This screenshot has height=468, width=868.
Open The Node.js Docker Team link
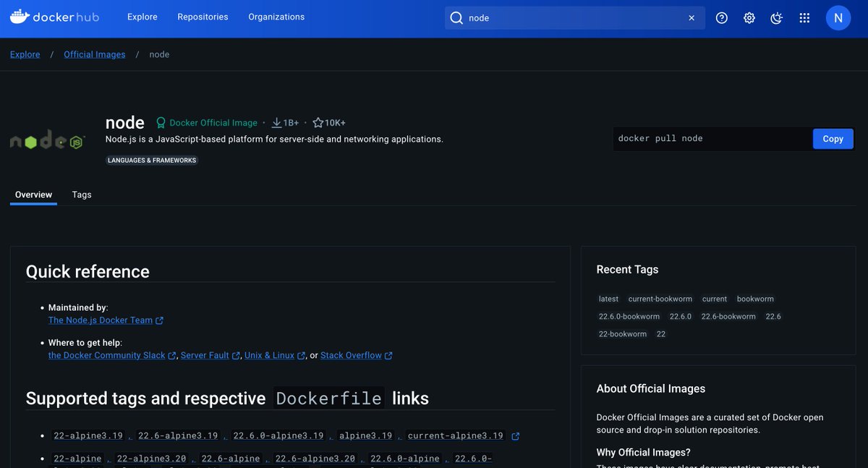pyautogui.click(x=101, y=320)
